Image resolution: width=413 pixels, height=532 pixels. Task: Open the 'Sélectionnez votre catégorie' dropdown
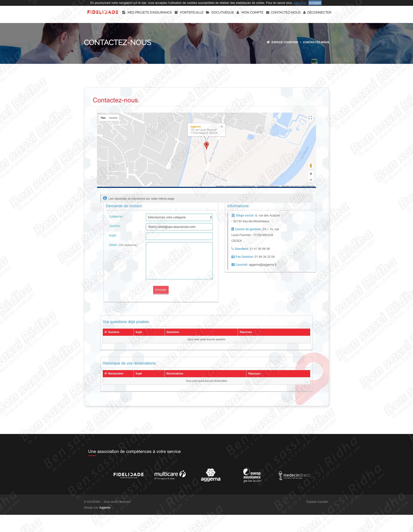179,217
